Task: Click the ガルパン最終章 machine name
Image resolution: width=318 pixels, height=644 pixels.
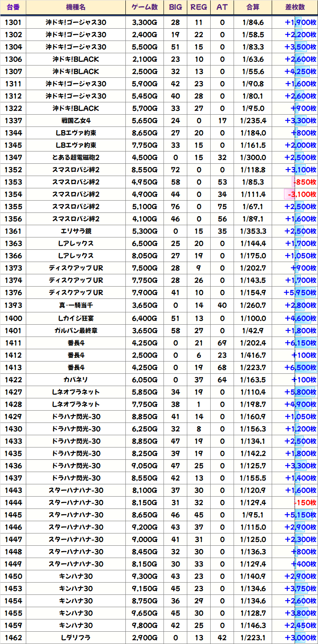Action: click(76, 330)
